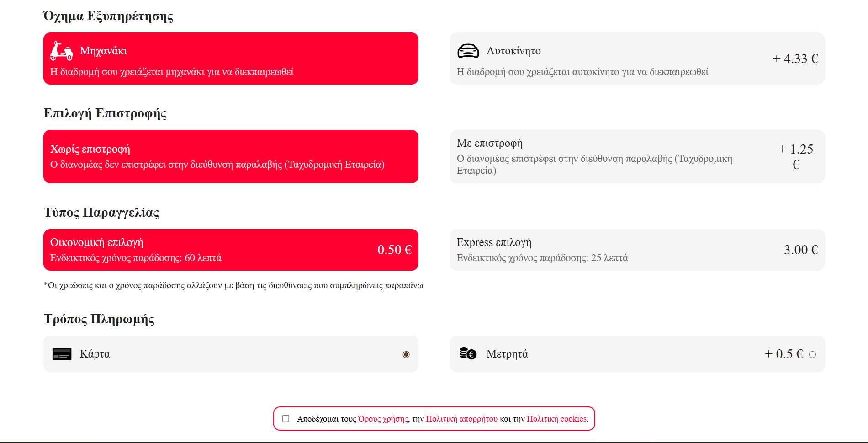Screen dimensions: 868x443
Task: Tick the accept terms checkbox
Action: 286,418
